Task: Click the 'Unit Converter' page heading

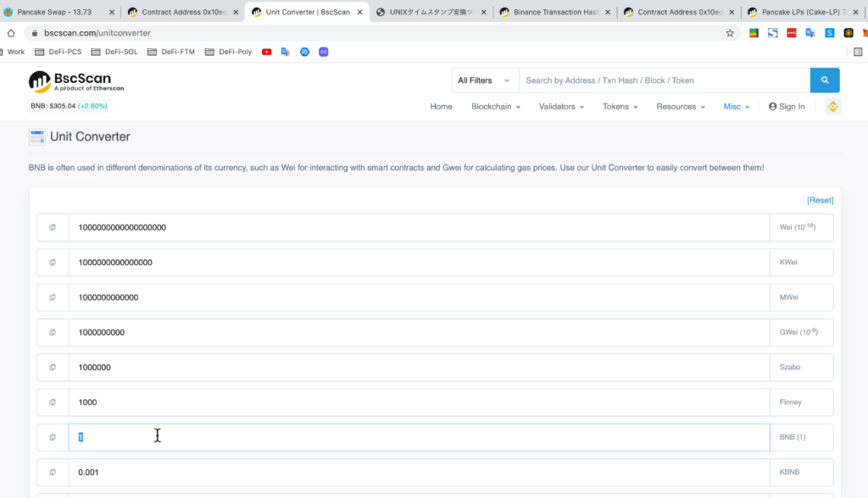Action: (x=90, y=136)
